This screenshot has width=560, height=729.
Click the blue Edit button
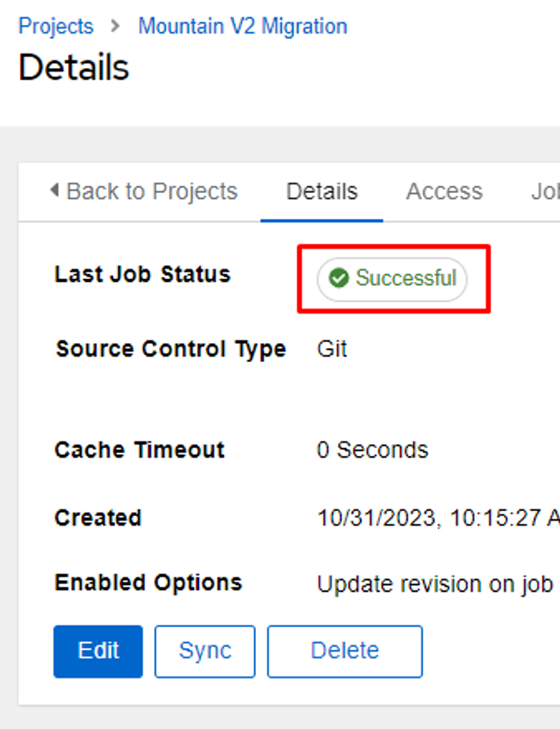coord(98,651)
